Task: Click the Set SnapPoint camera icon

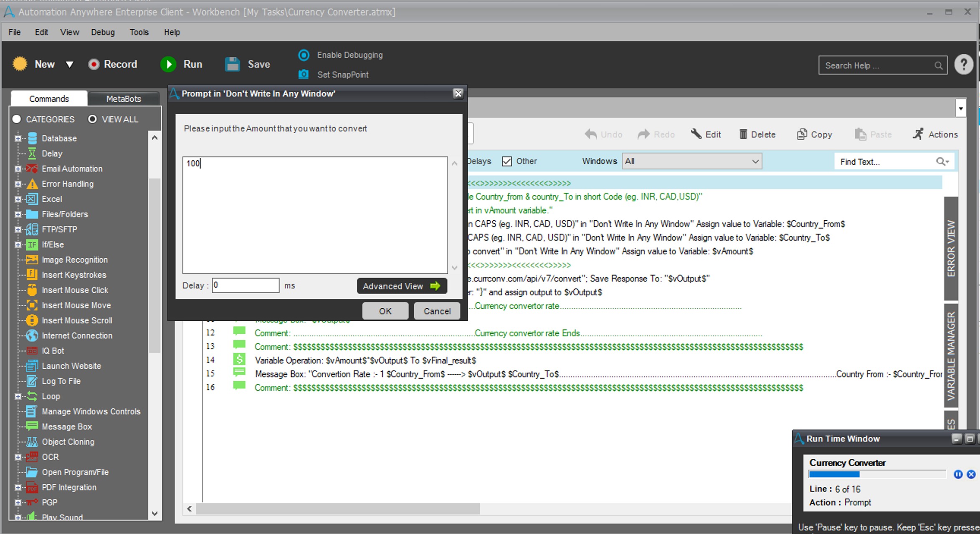Action: tap(304, 74)
